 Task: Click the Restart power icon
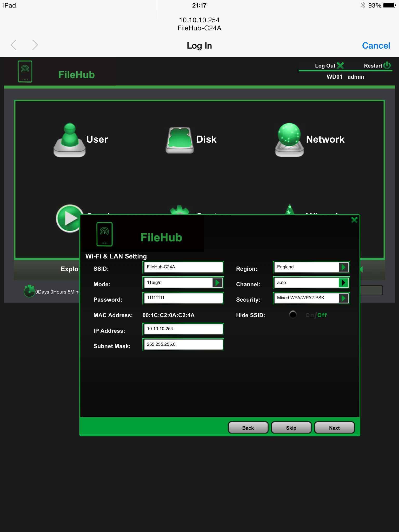pos(387,65)
